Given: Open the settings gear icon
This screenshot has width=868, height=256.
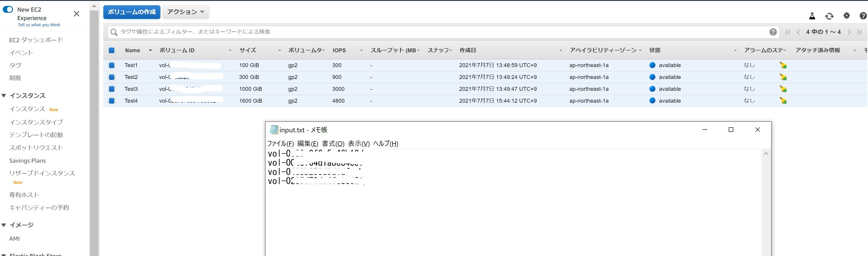Looking at the screenshot, I should click(x=846, y=16).
